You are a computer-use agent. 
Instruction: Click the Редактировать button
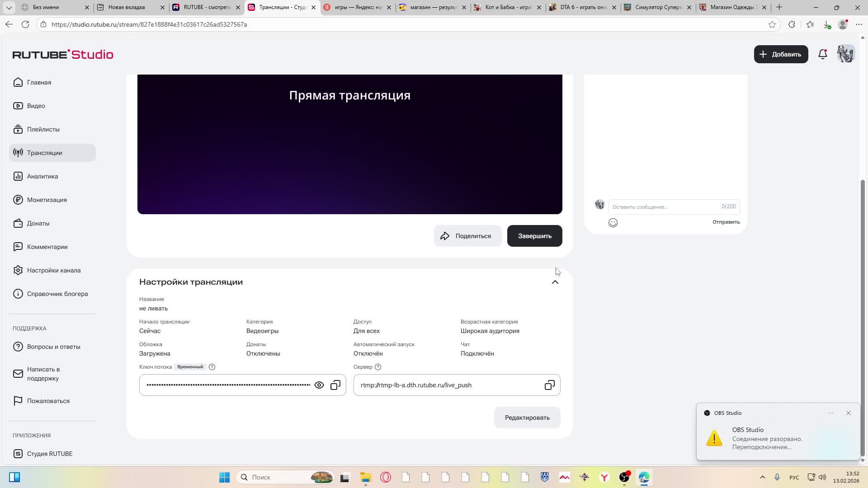527,418
